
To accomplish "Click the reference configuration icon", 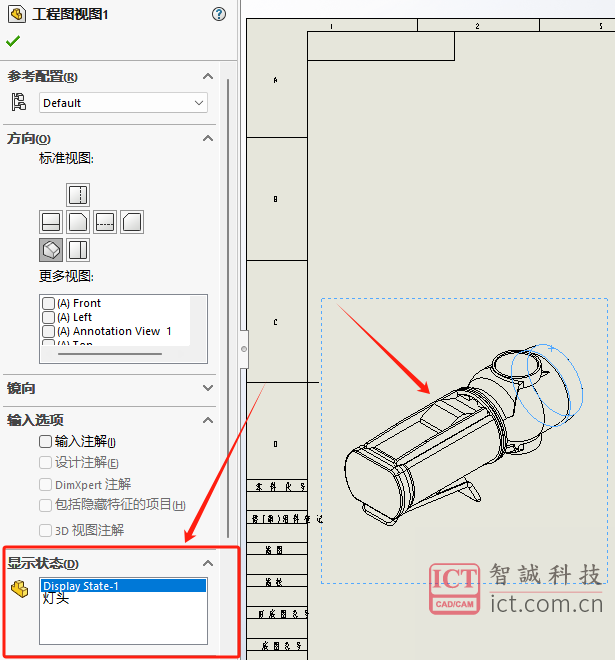I will pyautogui.click(x=19, y=102).
